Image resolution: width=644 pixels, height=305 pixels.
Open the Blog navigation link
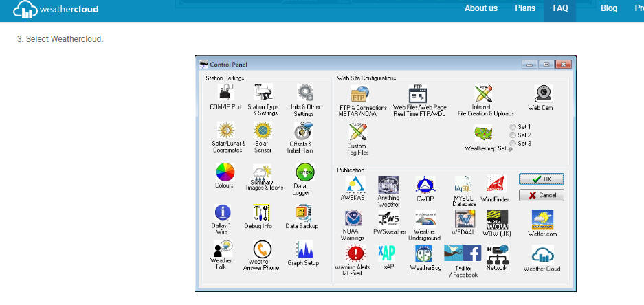(x=609, y=8)
